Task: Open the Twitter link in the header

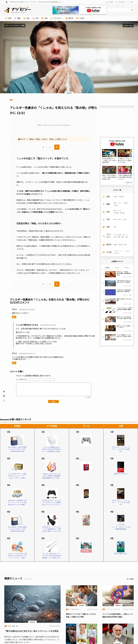Action: [x=110, y=2]
